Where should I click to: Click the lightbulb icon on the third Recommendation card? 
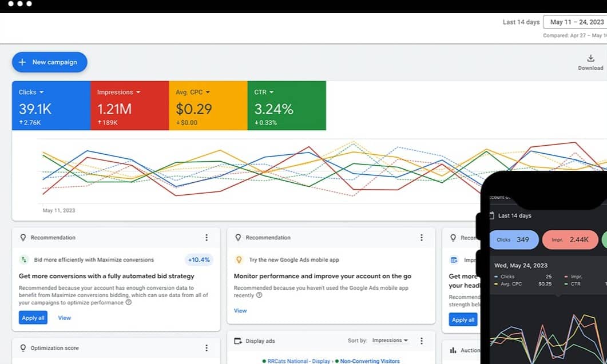tap(453, 238)
